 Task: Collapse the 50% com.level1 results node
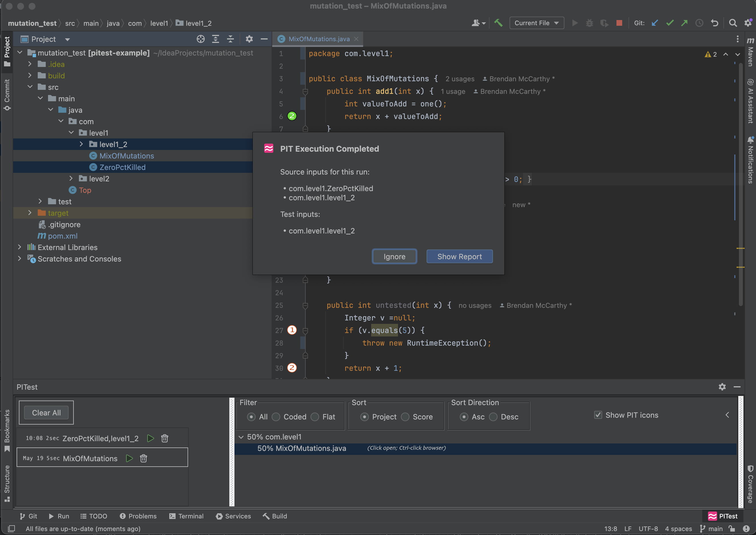241,437
